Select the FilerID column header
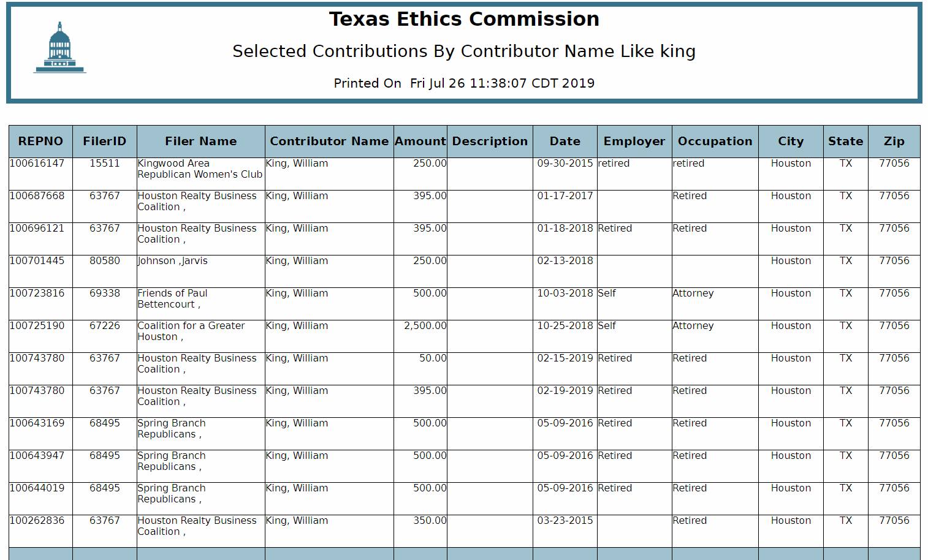Viewport: 928px width, 560px height. (x=105, y=142)
